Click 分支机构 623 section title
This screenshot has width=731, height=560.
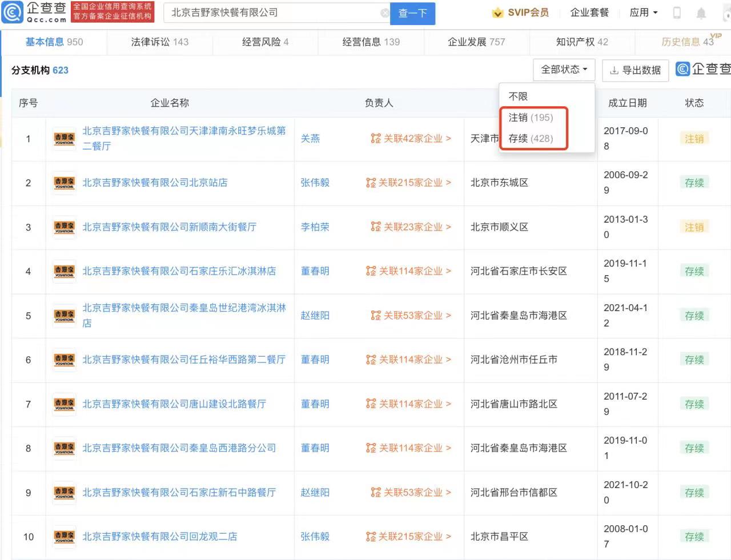pos(40,70)
